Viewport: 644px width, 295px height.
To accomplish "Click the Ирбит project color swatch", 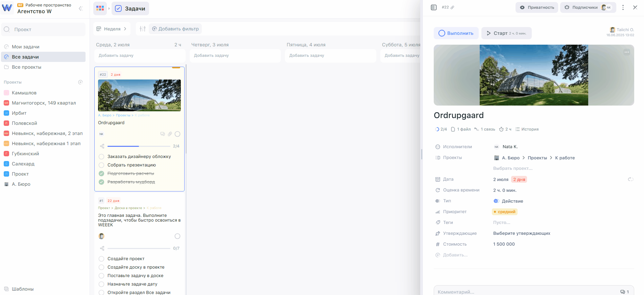I will coord(6,113).
